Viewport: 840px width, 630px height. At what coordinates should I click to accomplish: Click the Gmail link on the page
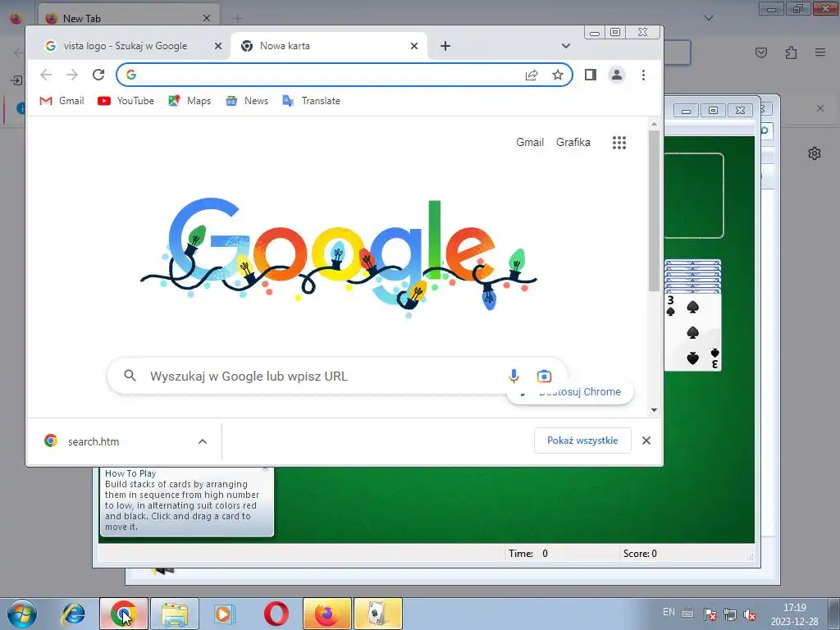[530, 142]
